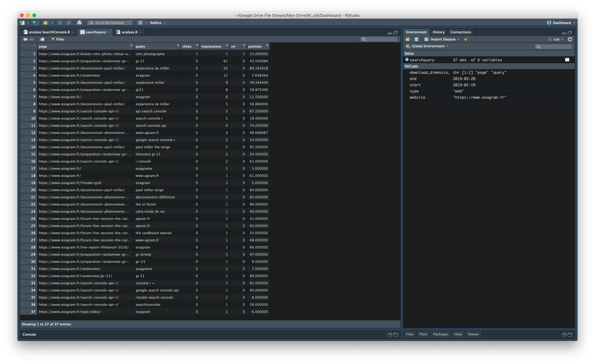Screen dimensions: 595x364
Task: Click the workspace panes grid icon
Action: [x=140, y=23]
